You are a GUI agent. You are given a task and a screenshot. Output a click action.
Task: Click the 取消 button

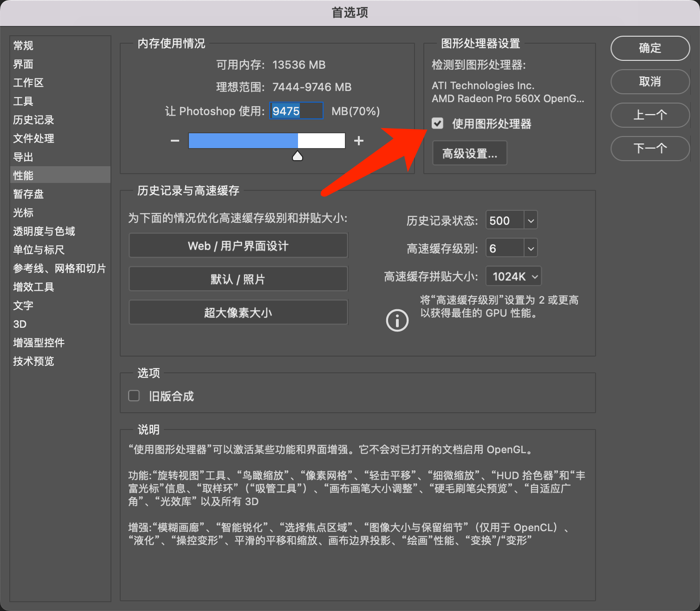(650, 81)
